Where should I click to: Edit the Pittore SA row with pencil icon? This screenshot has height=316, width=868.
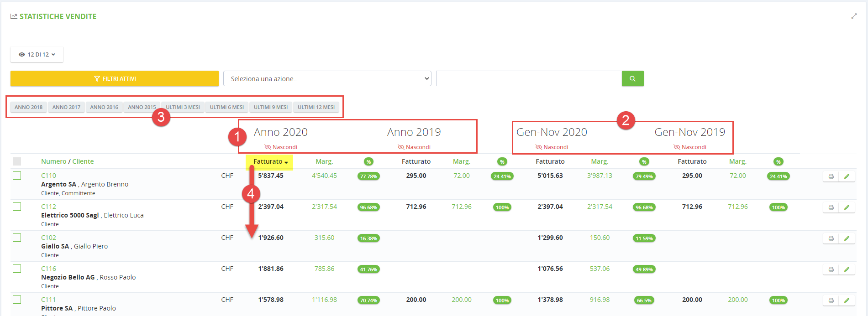847,300
